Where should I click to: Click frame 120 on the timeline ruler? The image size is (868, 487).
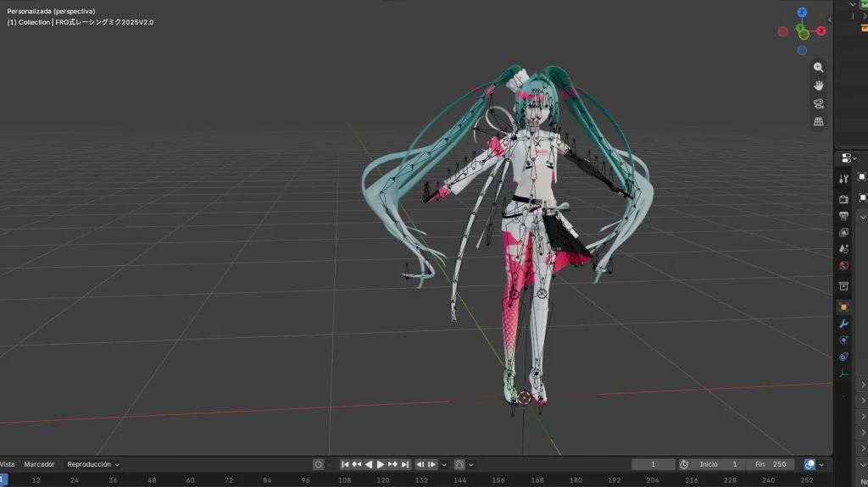(x=383, y=480)
